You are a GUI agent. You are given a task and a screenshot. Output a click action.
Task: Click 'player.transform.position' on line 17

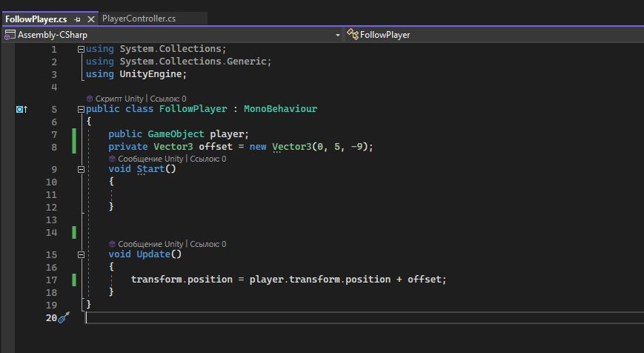point(320,280)
